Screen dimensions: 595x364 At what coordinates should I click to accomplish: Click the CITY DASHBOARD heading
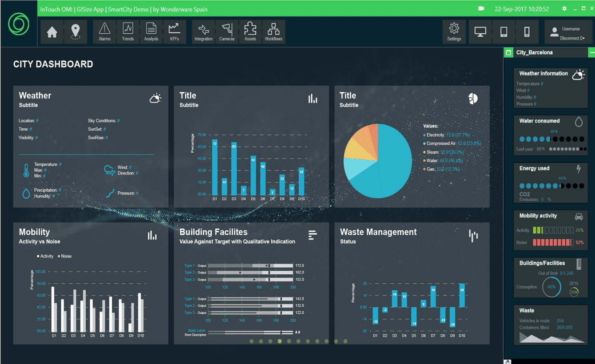pyautogui.click(x=53, y=64)
